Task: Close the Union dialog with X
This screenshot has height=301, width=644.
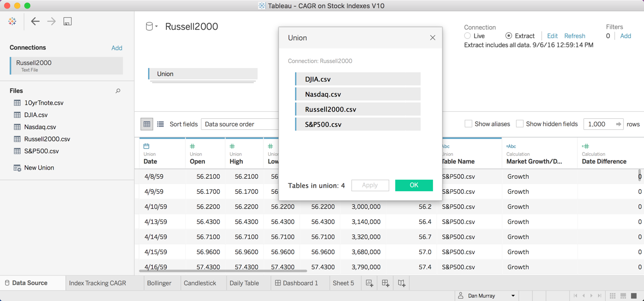Action: click(x=433, y=38)
